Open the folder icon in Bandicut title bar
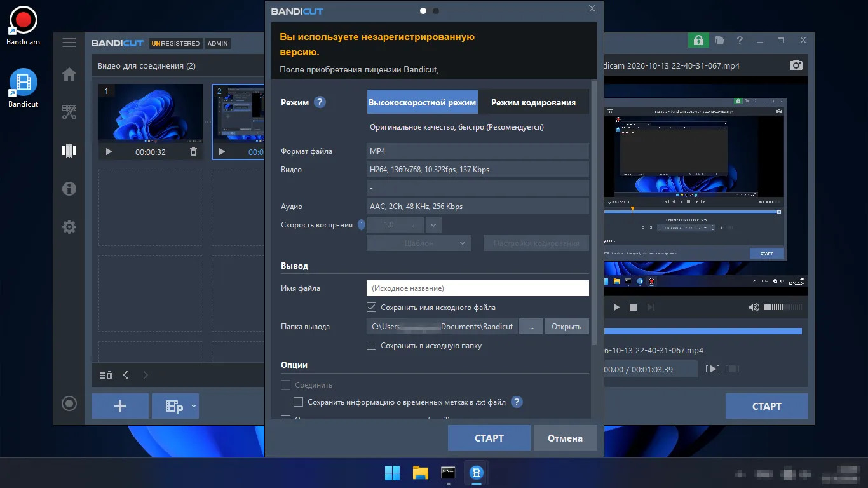This screenshot has width=868, height=488. coord(719,40)
